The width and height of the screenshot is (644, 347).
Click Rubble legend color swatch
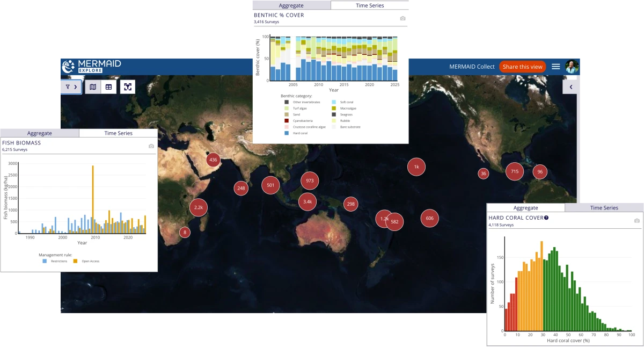pos(334,121)
